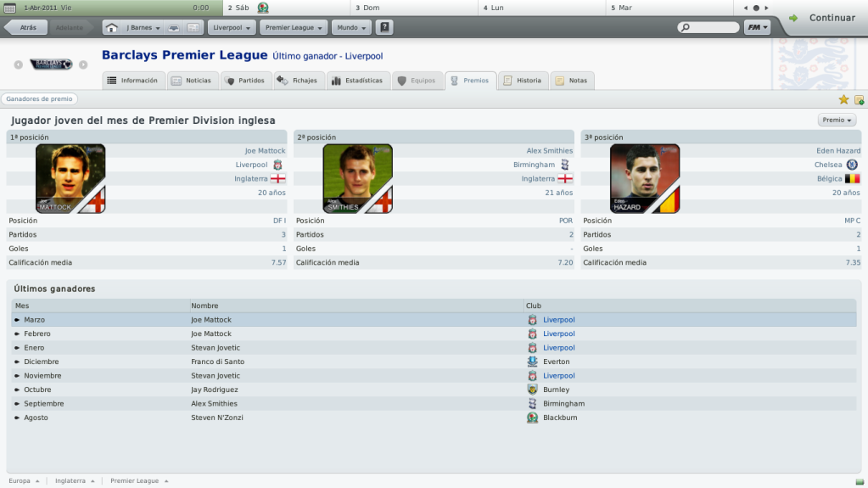Open the Liverpool crest beside Joe Mattock

(277, 165)
